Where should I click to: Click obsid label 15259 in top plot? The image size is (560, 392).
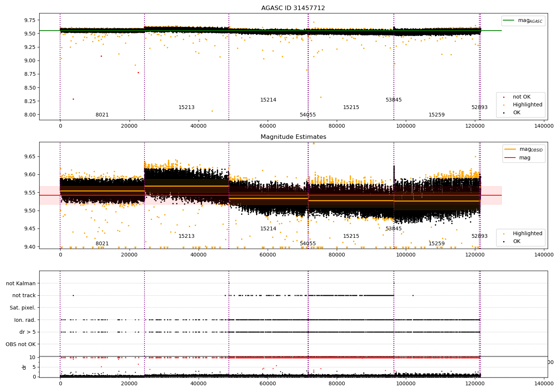coord(436,115)
